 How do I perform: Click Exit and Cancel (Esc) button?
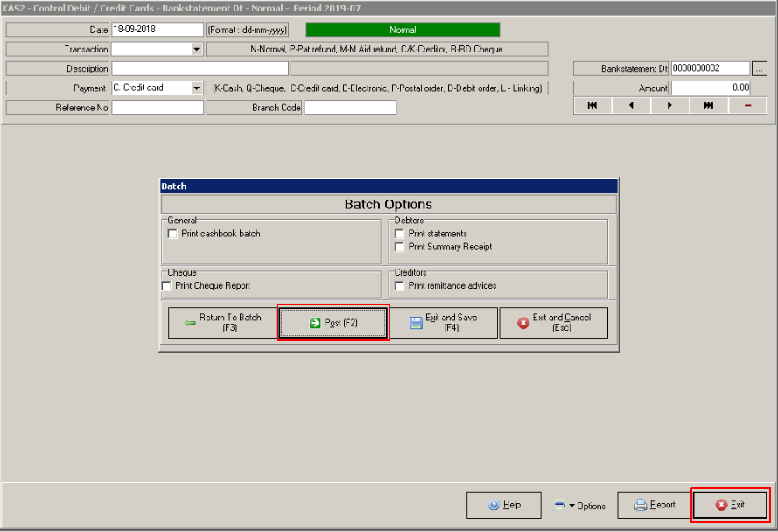point(553,323)
